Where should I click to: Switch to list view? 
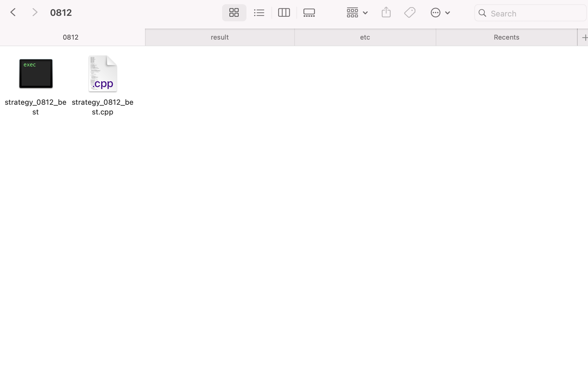(x=259, y=13)
